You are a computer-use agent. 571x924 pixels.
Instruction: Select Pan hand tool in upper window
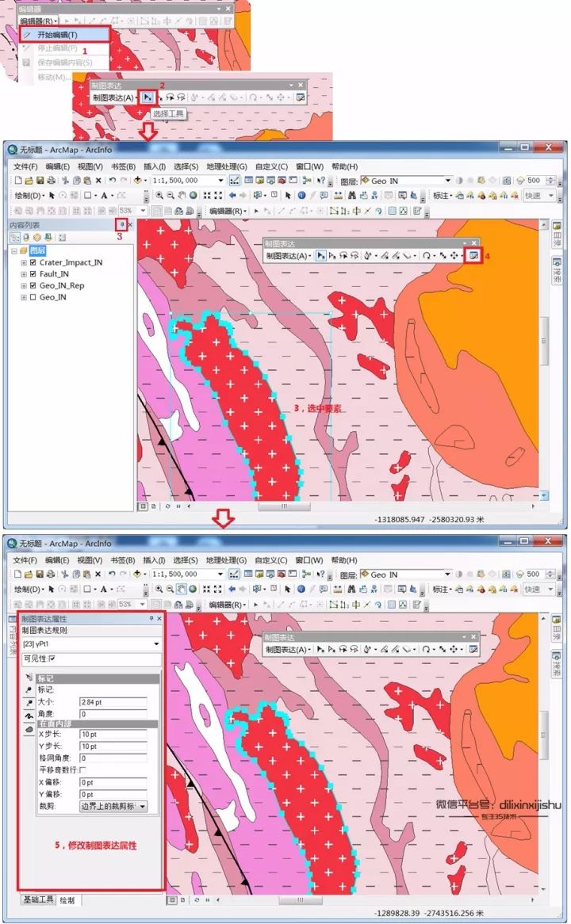click(x=182, y=195)
